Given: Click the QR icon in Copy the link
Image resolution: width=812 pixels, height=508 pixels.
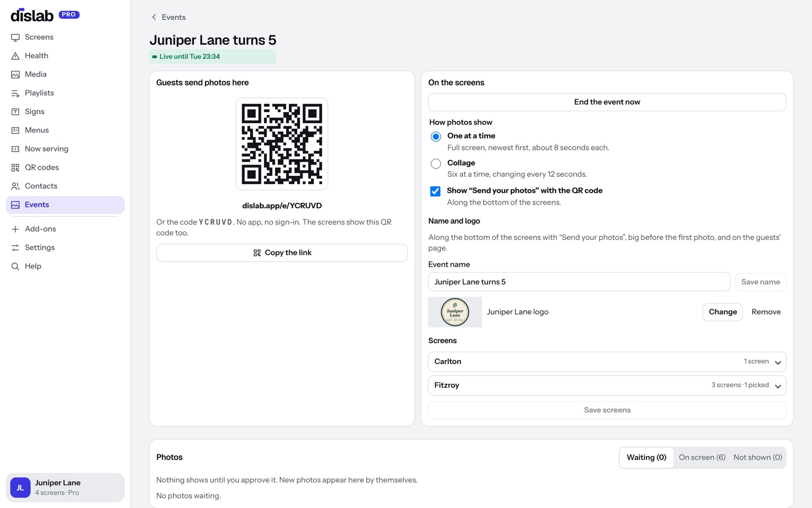Looking at the screenshot, I should (257, 253).
